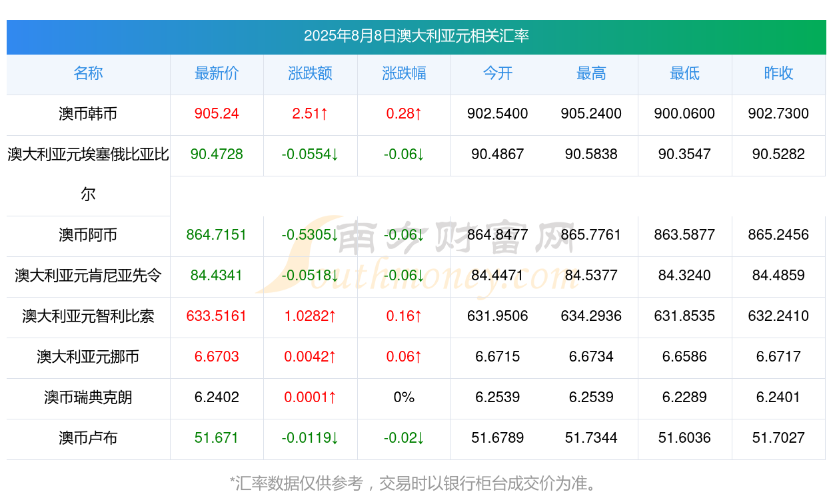
Task: Click the change percent 0.06↑
Action: pyautogui.click(x=404, y=357)
